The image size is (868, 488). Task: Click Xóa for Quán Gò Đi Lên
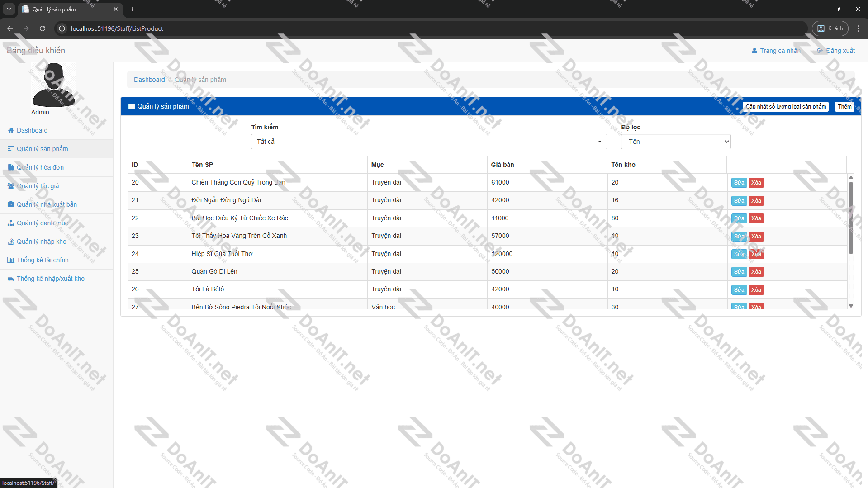point(756,272)
